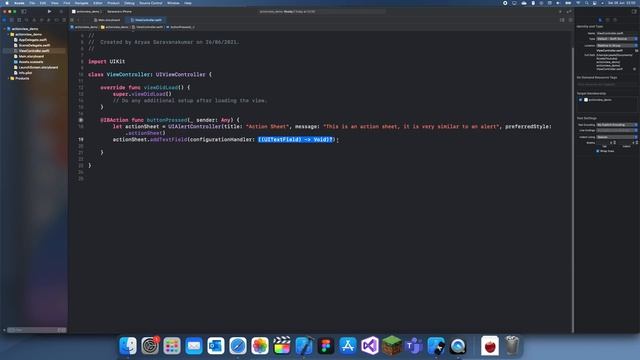This screenshot has height=360, width=640.
Task: Open the Product menu
Action: (113, 3)
